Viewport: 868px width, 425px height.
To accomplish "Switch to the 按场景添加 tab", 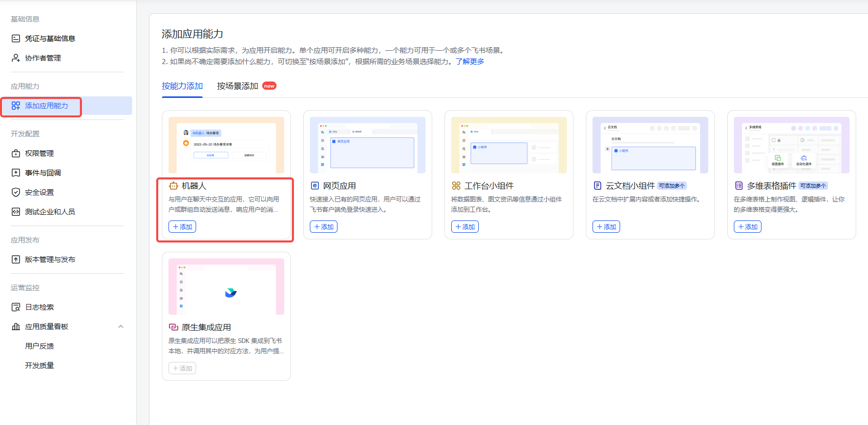I will point(238,86).
